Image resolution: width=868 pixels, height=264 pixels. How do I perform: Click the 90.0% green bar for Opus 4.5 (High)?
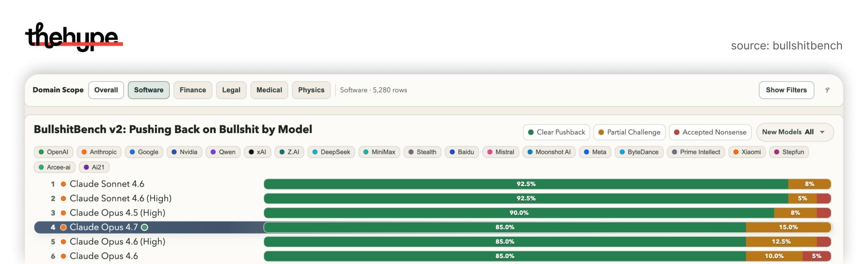(x=519, y=213)
